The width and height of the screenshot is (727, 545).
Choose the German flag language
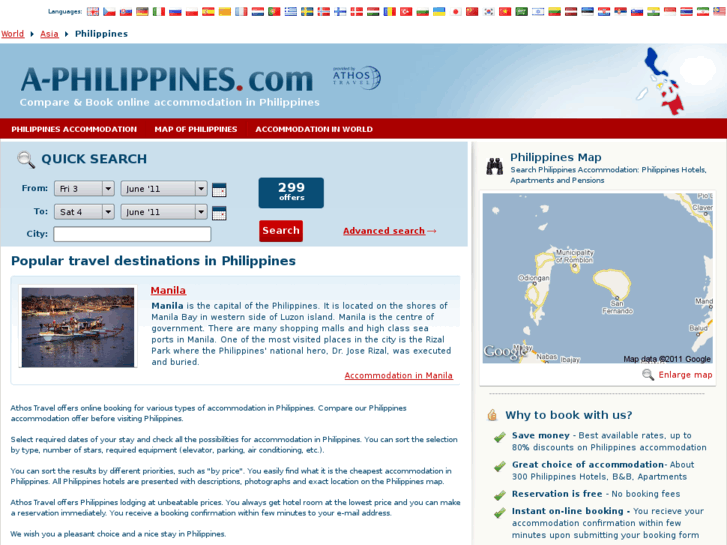142,12
